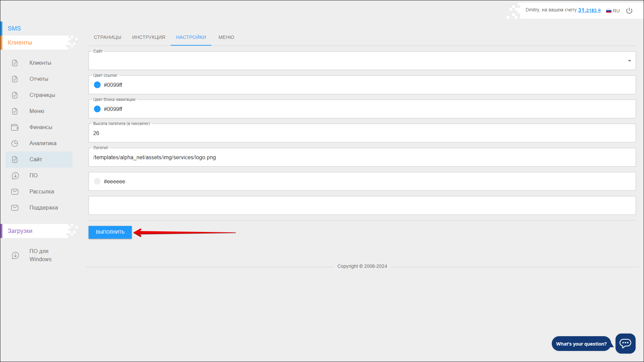The height and width of the screenshot is (362, 644).
Task: Click the envelope icon beside Рассылка
Action: tap(15, 192)
